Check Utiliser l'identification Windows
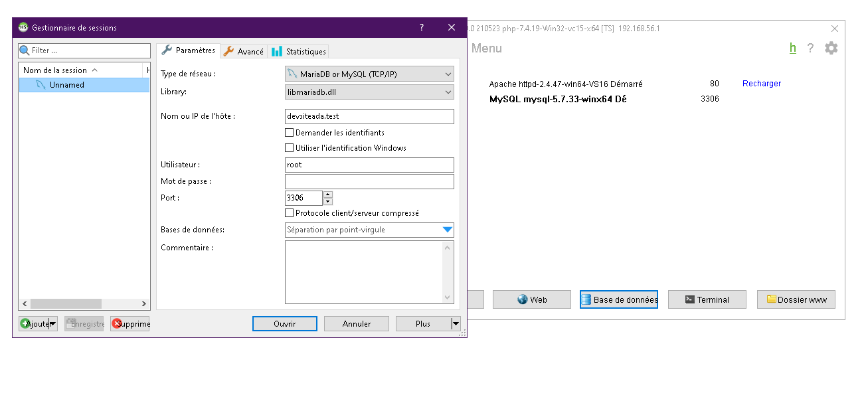Viewport: 868px width, 407px height. [290, 147]
